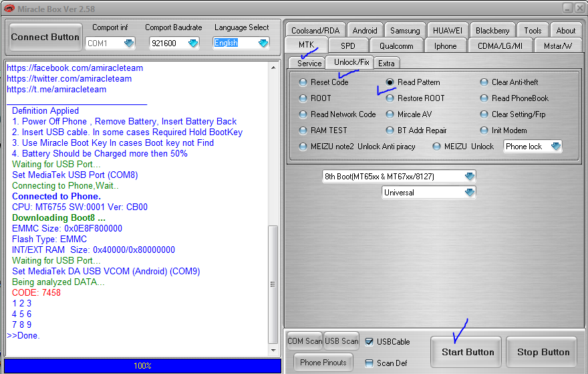Image resolution: width=588 pixels, height=374 pixels.
Task: Click the USB Scan button
Action: coord(341,341)
